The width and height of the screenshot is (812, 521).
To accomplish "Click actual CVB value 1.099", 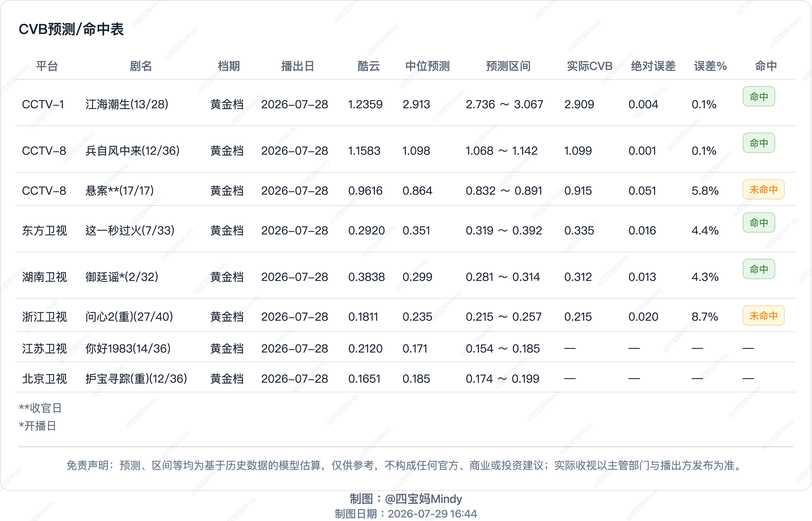I will [578, 151].
